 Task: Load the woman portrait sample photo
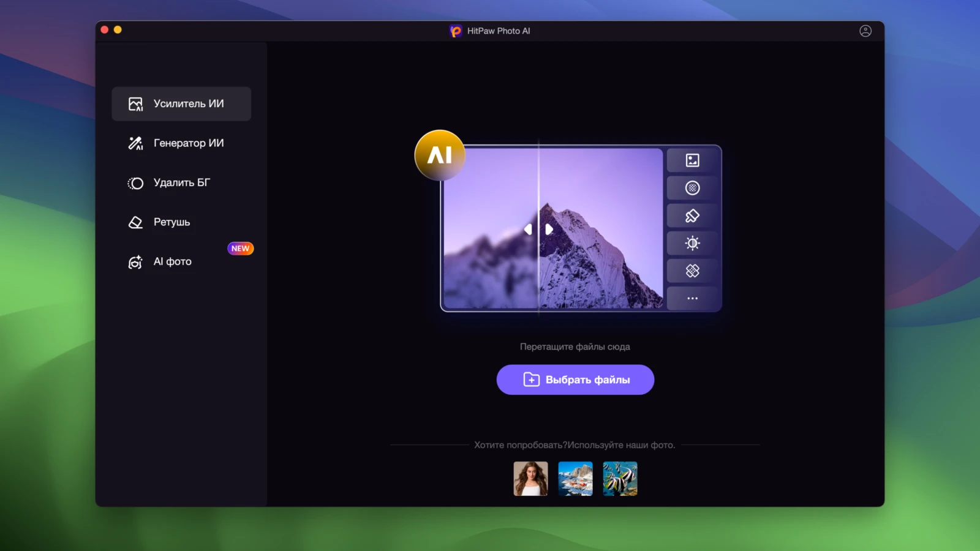[530, 479]
